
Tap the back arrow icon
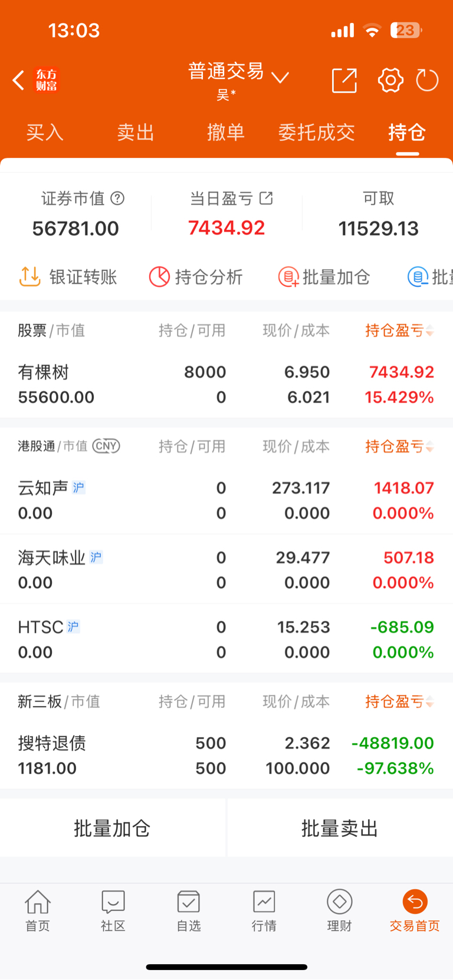click(18, 80)
